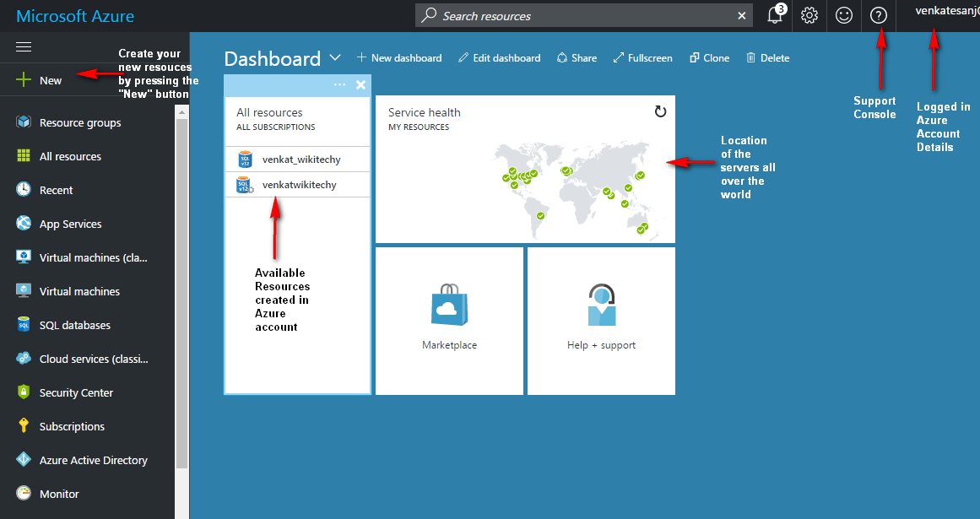The height and width of the screenshot is (519, 980).
Task: Select Recent in sidebar
Action: click(57, 191)
